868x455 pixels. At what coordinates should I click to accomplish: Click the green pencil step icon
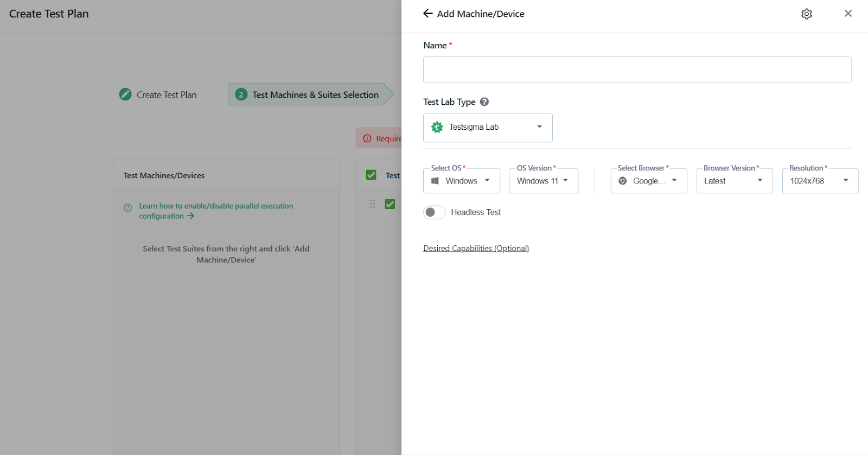[125, 94]
